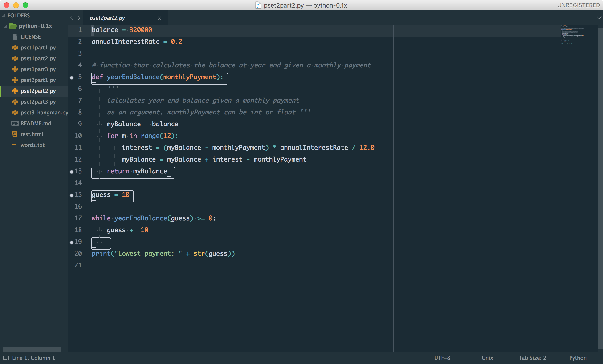Click the gutter marker on line 13
603x364 pixels.
[x=71, y=172]
